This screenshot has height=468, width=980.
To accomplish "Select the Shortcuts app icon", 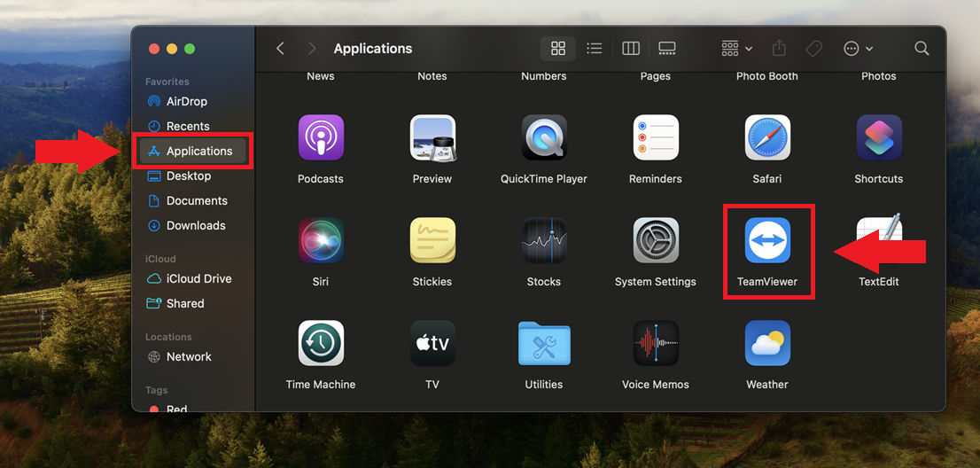I will (x=879, y=137).
